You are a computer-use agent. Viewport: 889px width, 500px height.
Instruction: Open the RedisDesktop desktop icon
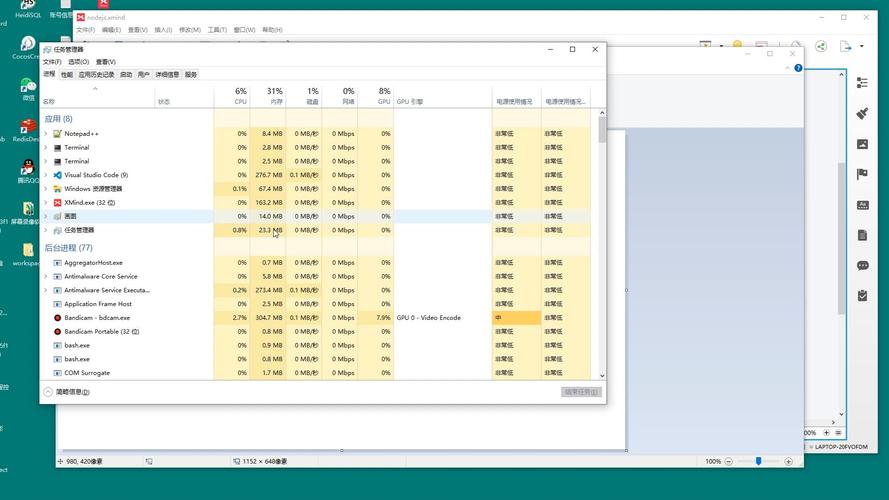coord(27,130)
